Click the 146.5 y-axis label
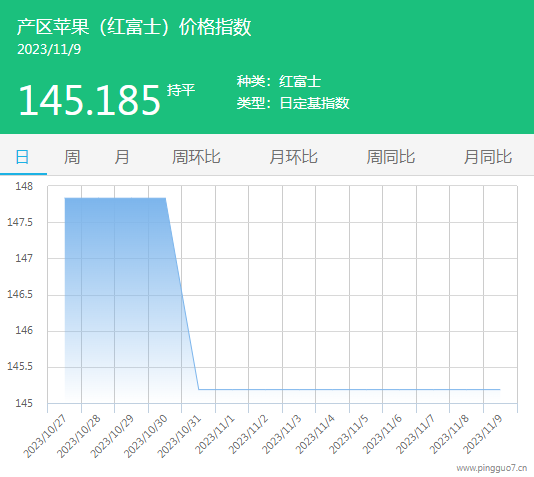534x477 pixels. tap(20, 295)
